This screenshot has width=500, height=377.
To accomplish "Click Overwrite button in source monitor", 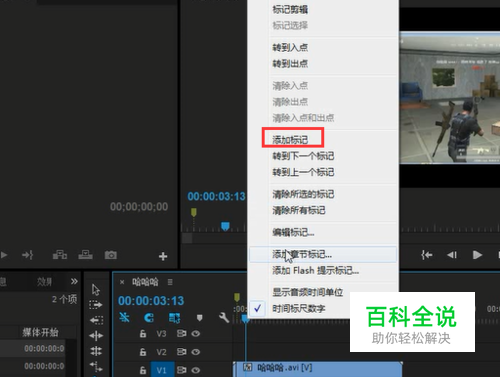I will click(x=86, y=255).
